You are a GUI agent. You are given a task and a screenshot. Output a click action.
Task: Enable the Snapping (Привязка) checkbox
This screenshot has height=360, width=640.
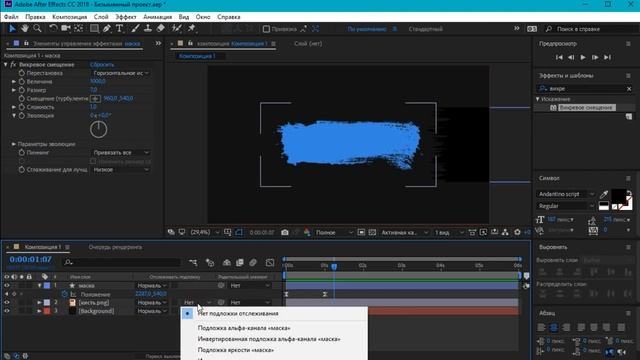click(x=266, y=29)
